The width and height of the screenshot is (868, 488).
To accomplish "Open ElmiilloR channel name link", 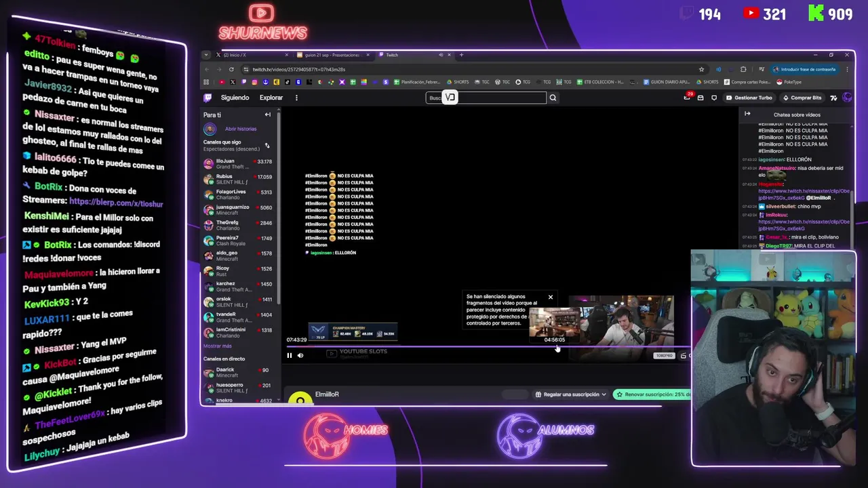I will click(327, 394).
